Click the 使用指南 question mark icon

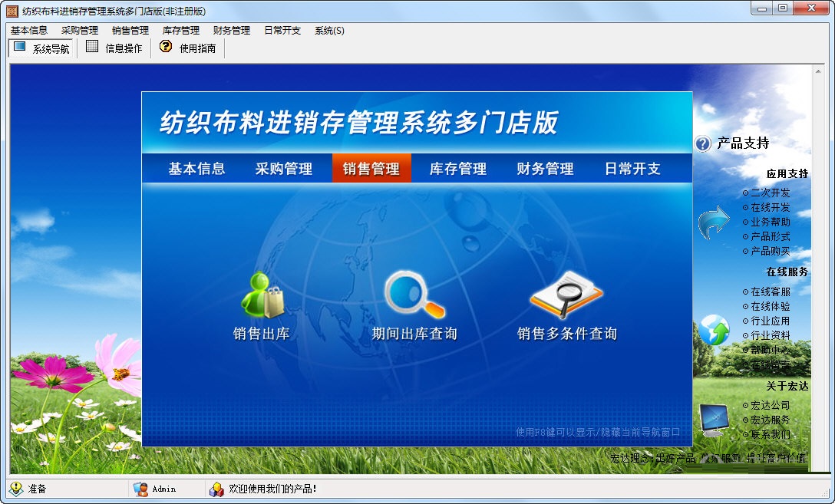click(x=166, y=47)
